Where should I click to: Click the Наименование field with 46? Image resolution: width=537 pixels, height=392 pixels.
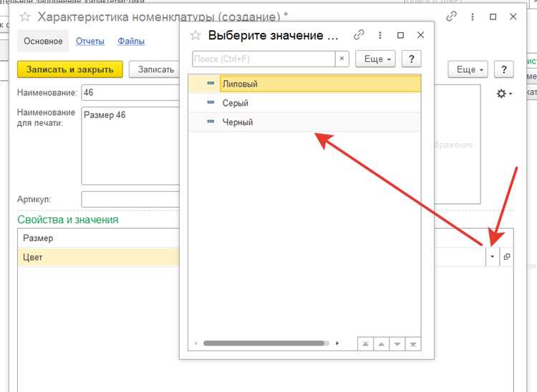130,92
